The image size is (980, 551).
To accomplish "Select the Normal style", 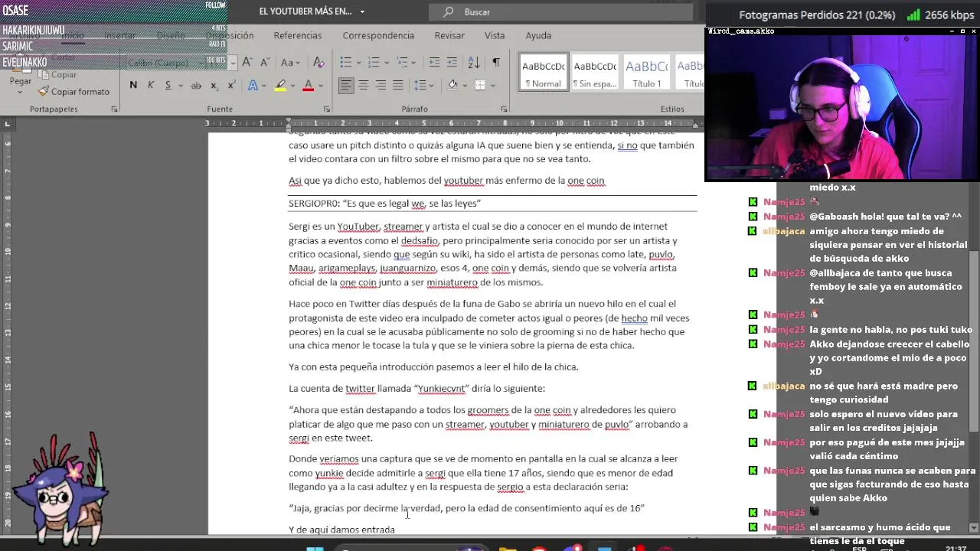I will click(543, 73).
